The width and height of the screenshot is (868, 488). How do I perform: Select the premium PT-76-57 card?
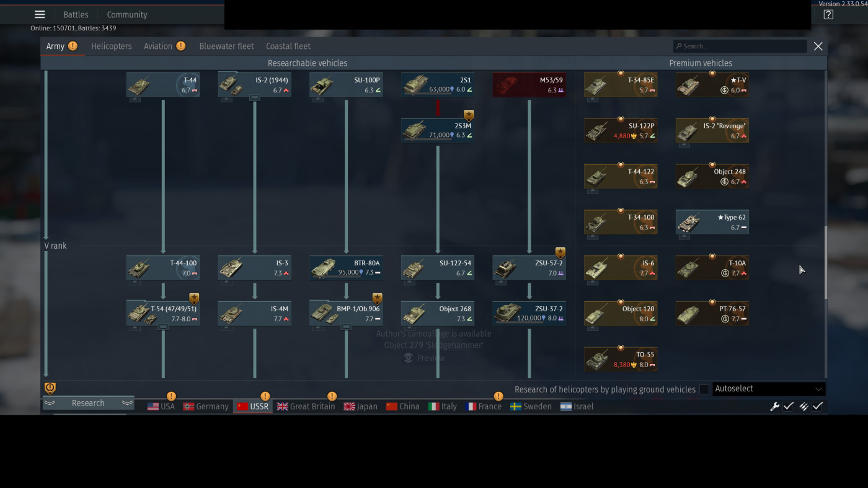(712, 314)
